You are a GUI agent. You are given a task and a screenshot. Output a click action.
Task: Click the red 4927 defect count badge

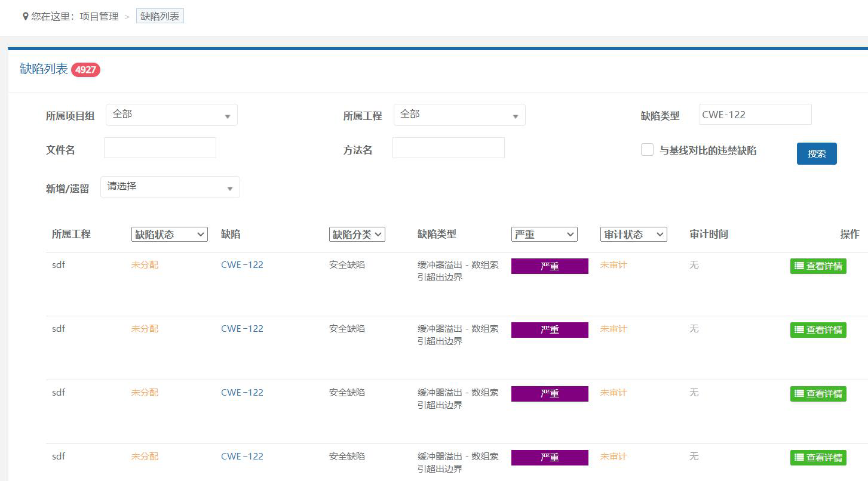[x=85, y=70]
